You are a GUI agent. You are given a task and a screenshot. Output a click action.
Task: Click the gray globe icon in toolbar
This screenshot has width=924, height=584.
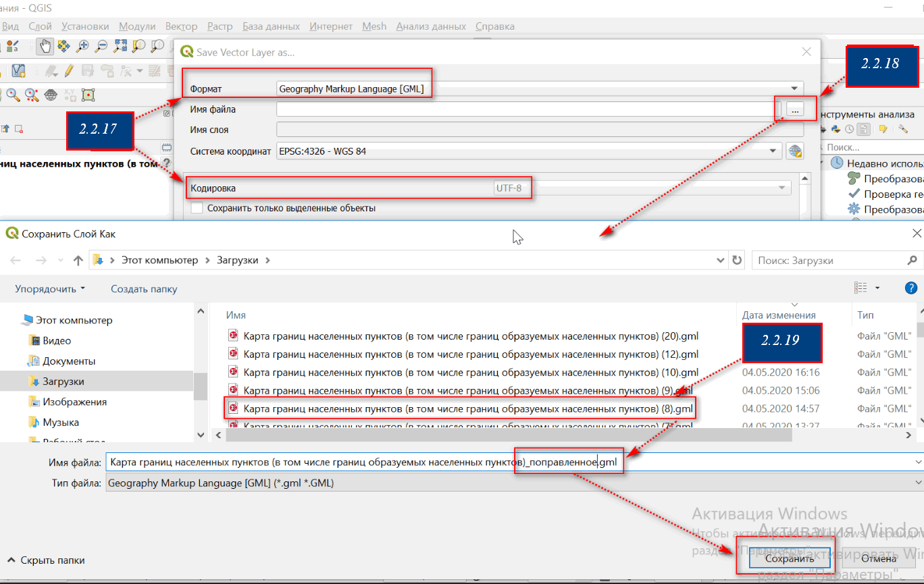[x=51, y=95]
